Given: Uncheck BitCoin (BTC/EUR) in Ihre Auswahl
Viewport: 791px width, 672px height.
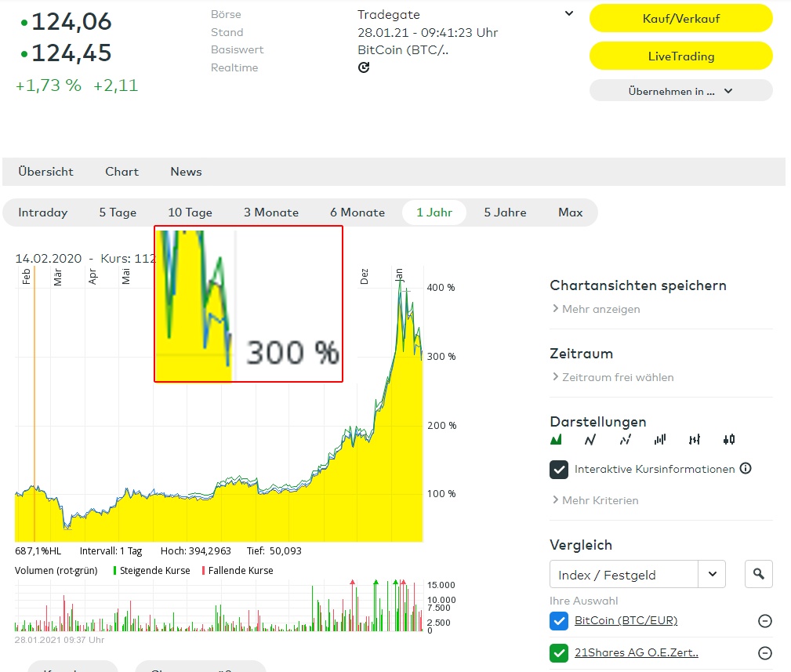Looking at the screenshot, I should coord(558,620).
